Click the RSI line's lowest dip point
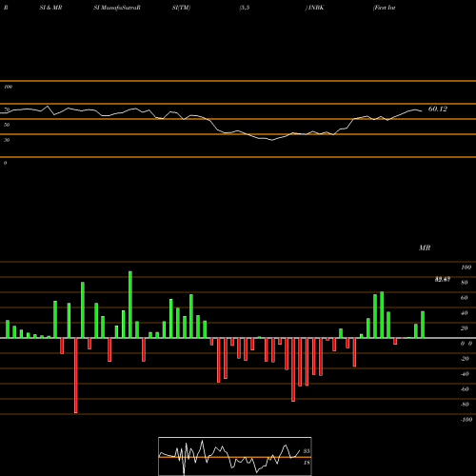The image size is (476, 476). click(x=272, y=140)
